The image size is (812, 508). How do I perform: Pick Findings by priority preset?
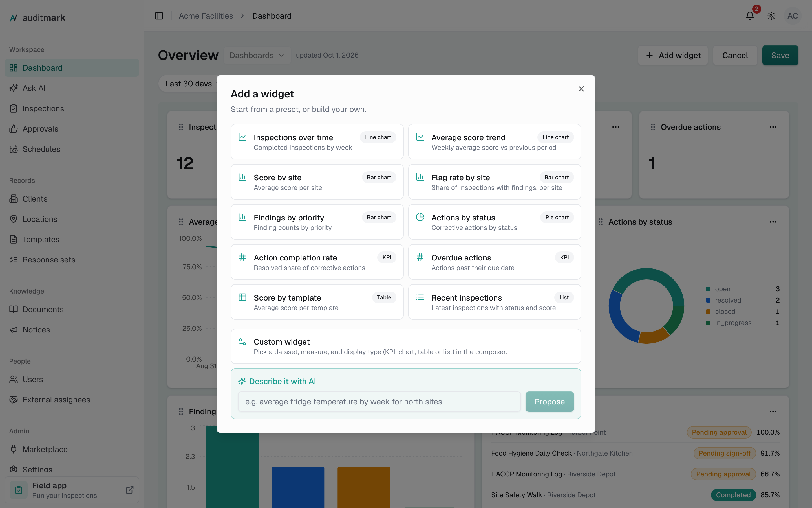pos(317,222)
